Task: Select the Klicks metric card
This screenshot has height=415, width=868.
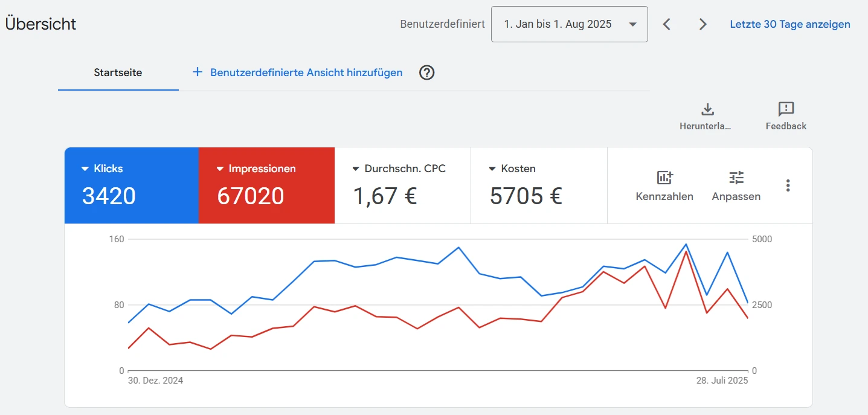Action: coord(131,185)
